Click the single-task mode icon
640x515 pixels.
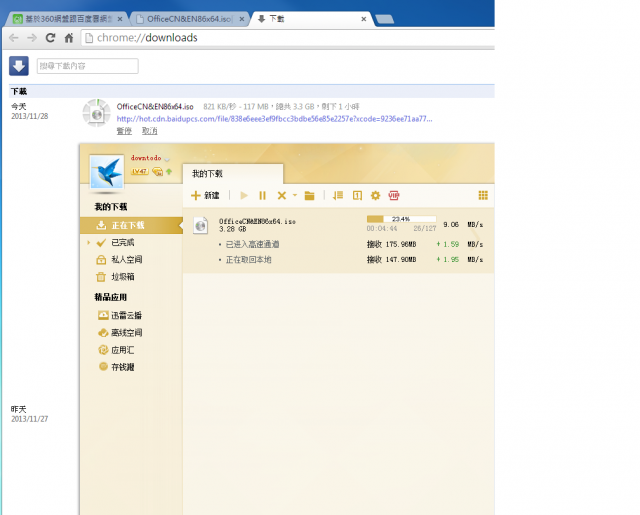357,195
